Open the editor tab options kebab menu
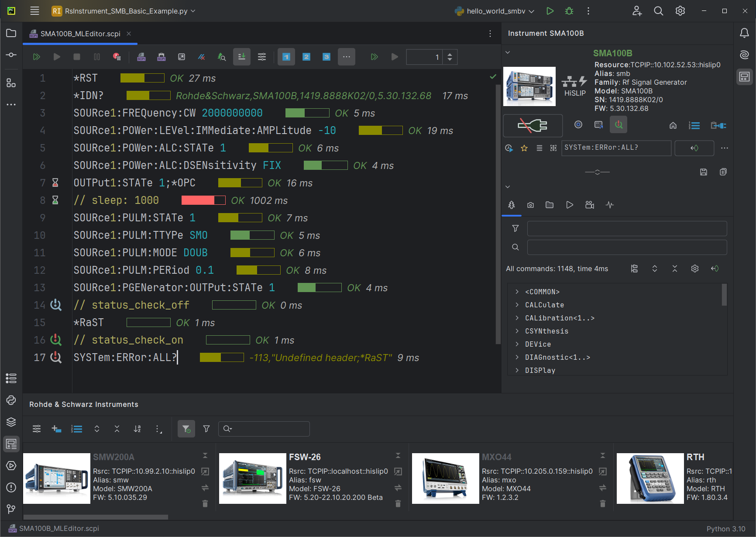Screen dimensions: 756x537 (490, 34)
